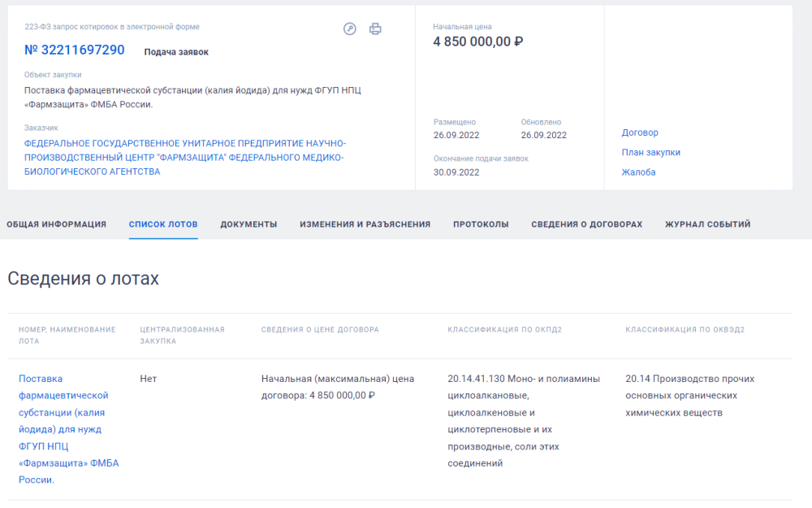The height and width of the screenshot is (508, 812).
Task: Click the OKVED2 20.14 Производство cell
Action: (689, 396)
